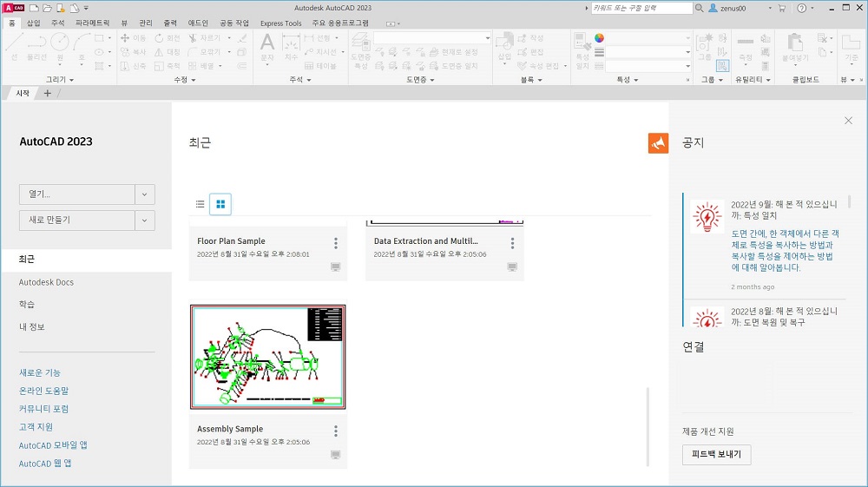
Task: Open the Parametric (파라메트릭) ribbon tab
Action: point(93,23)
